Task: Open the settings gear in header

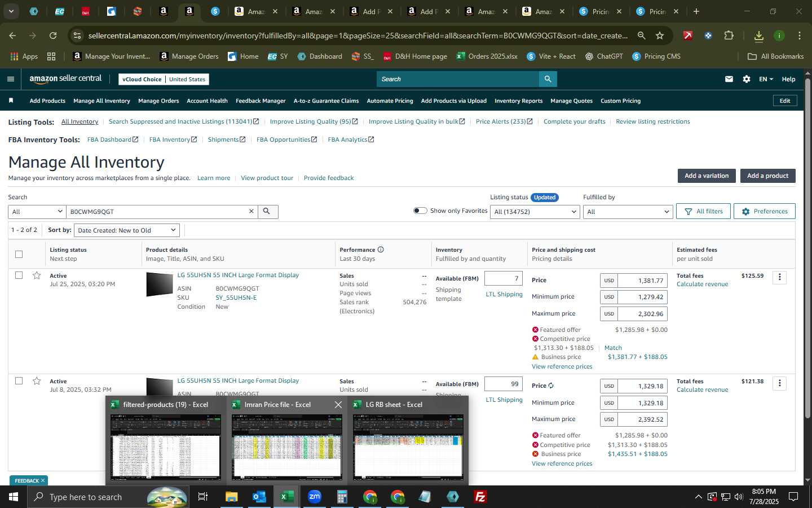Action: (x=746, y=79)
